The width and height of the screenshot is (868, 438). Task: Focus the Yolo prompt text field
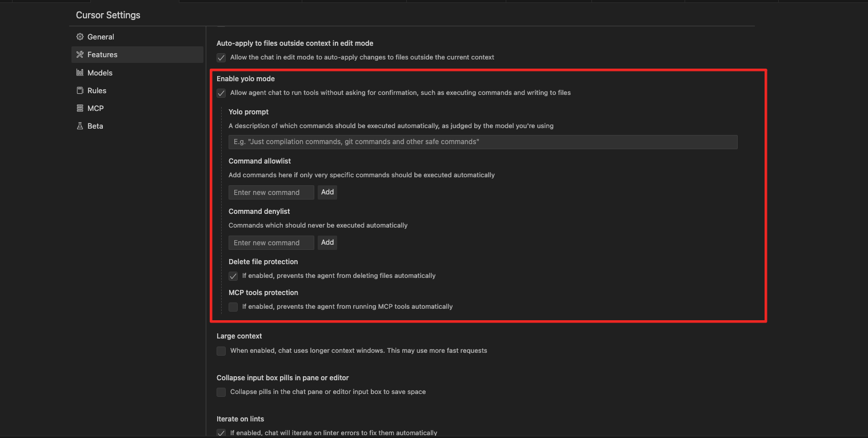click(x=483, y=142)
